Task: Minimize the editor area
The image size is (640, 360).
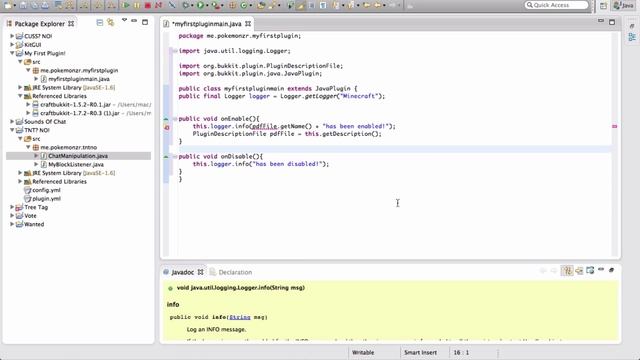Action: coord(601,21)
